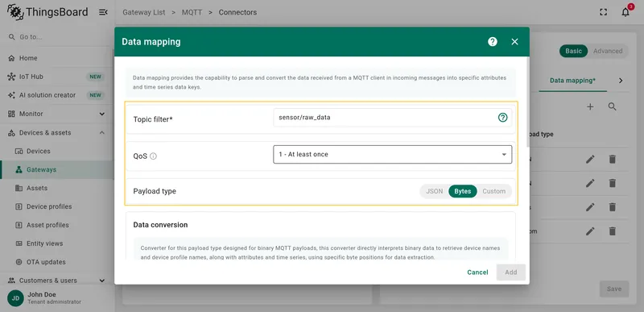Edit the fourth mapping row
Screen dimensions: 644x312
pos(590,231)
